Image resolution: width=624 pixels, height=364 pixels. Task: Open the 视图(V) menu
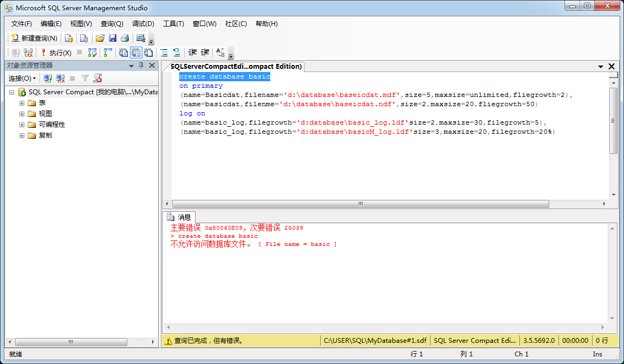coord(81,23)
